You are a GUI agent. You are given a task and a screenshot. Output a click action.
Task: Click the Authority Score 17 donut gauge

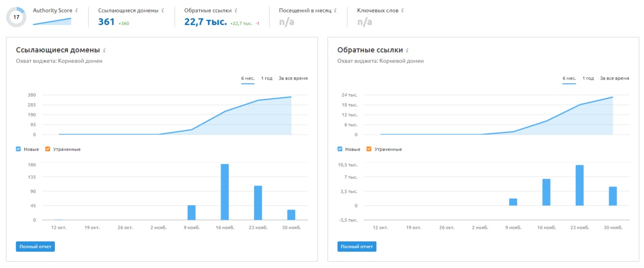(16, 17)
